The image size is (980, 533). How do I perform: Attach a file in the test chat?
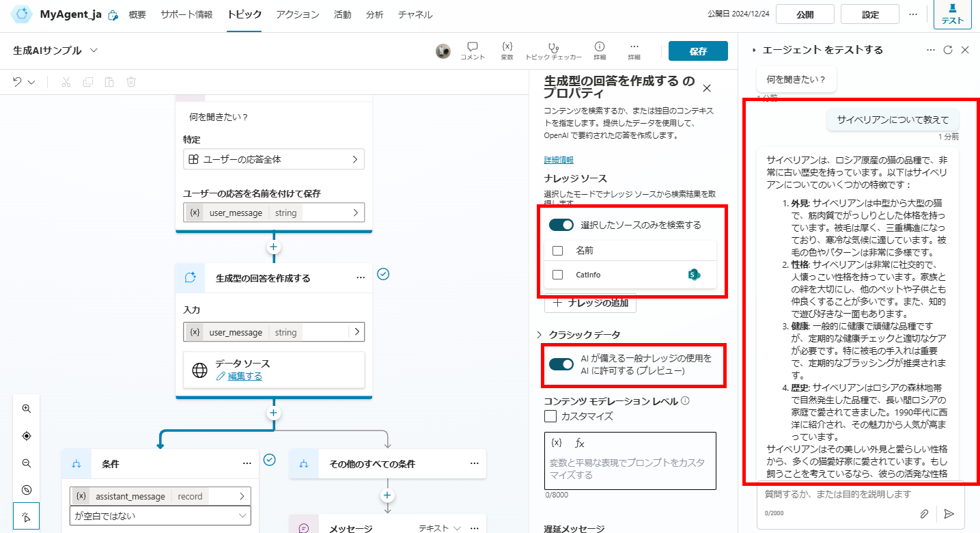(925, 513)
